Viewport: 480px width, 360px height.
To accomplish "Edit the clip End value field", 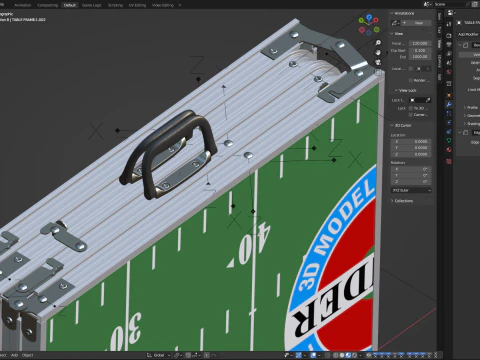I will tap(420, 57).
